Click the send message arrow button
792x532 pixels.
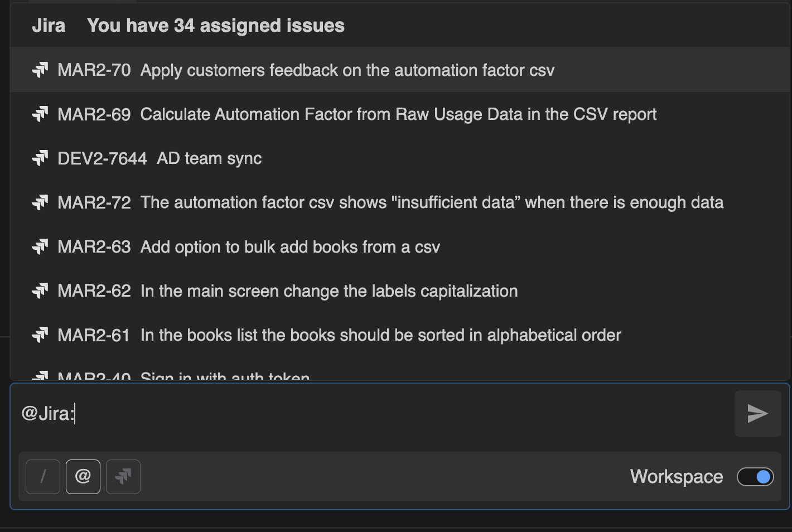click(x=757, y=414)
